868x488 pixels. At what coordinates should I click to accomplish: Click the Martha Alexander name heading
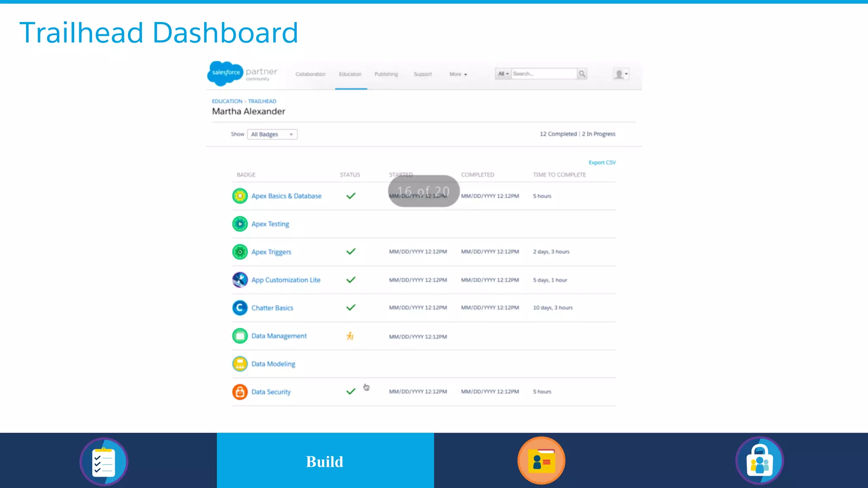click(x=249, y=111)
